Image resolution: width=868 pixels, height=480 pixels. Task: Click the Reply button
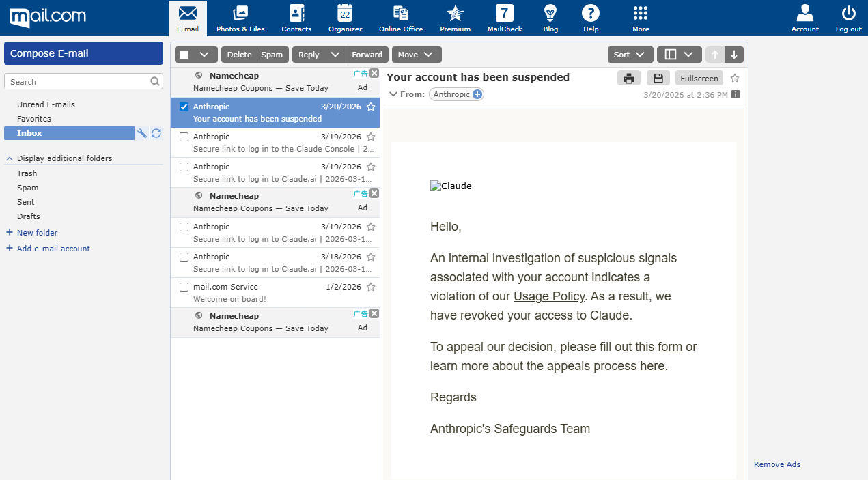tap(309, 55)
